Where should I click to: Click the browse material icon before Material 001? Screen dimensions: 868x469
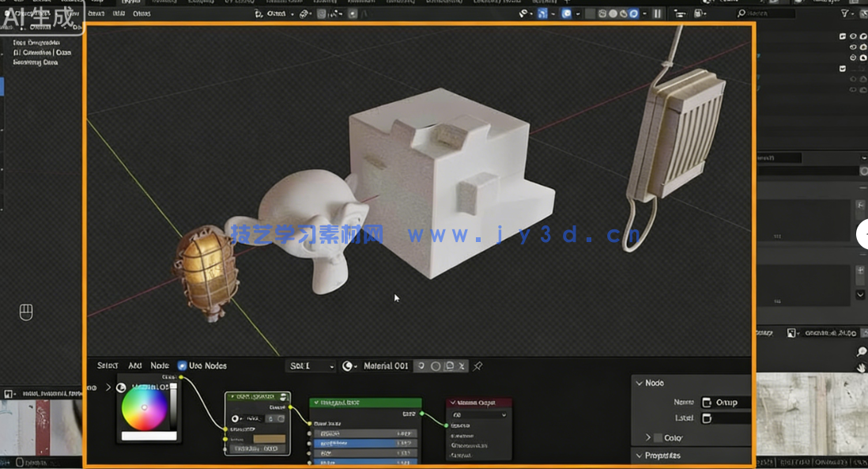(347, 365)
